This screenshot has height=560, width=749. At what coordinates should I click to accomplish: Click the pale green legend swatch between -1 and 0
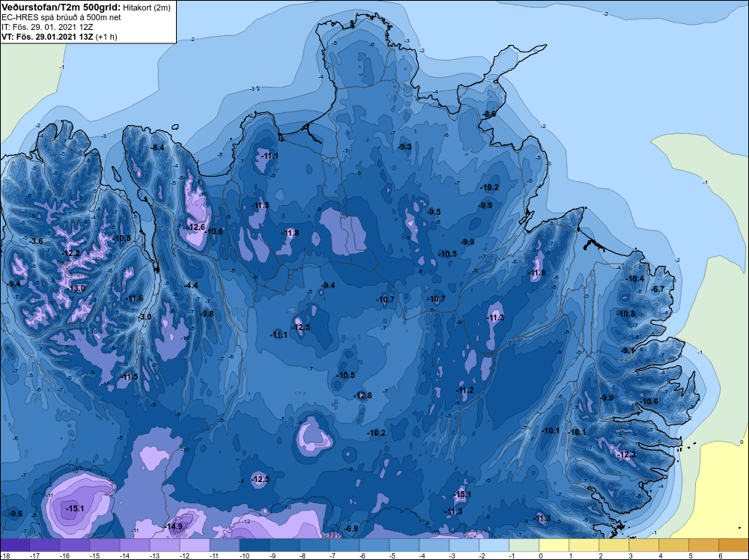click(x=524, y=545)
